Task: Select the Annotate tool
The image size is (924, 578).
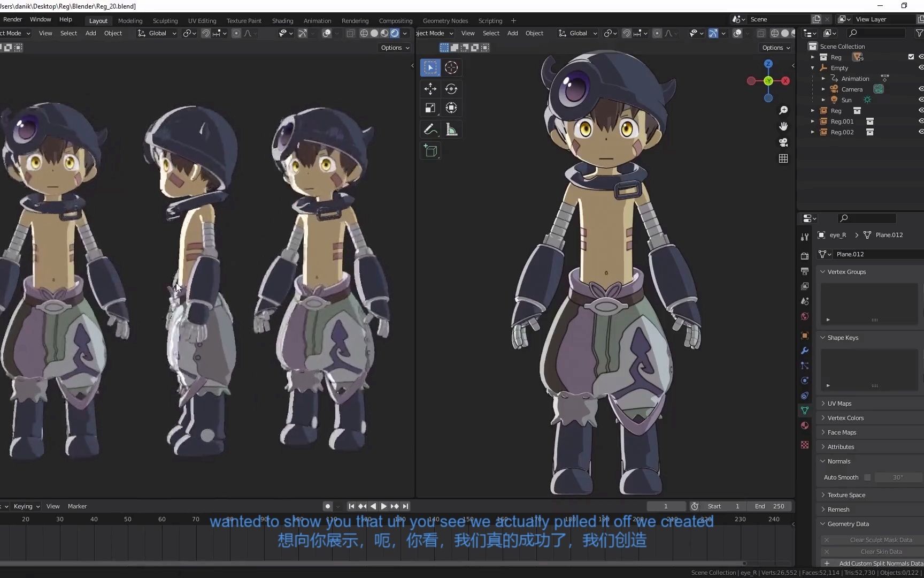Action: click(x=430, y=129)
